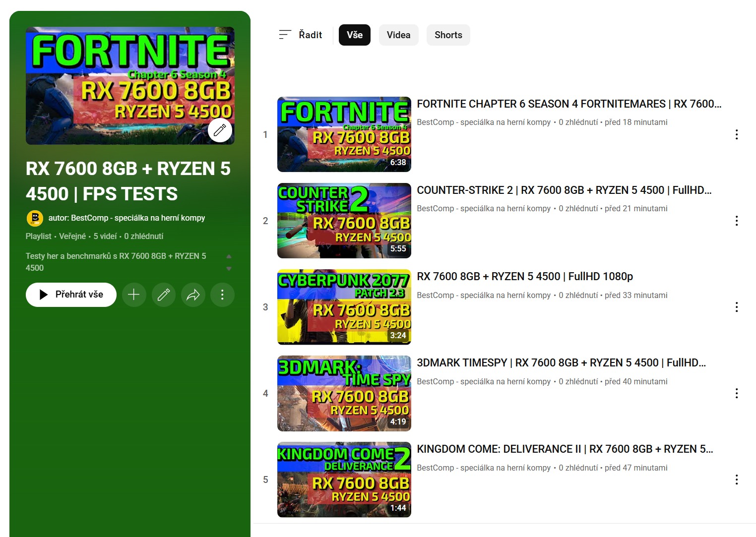Switch to the Videa filter tab
This screenshot has width=756, height=537.
(399, 35)
